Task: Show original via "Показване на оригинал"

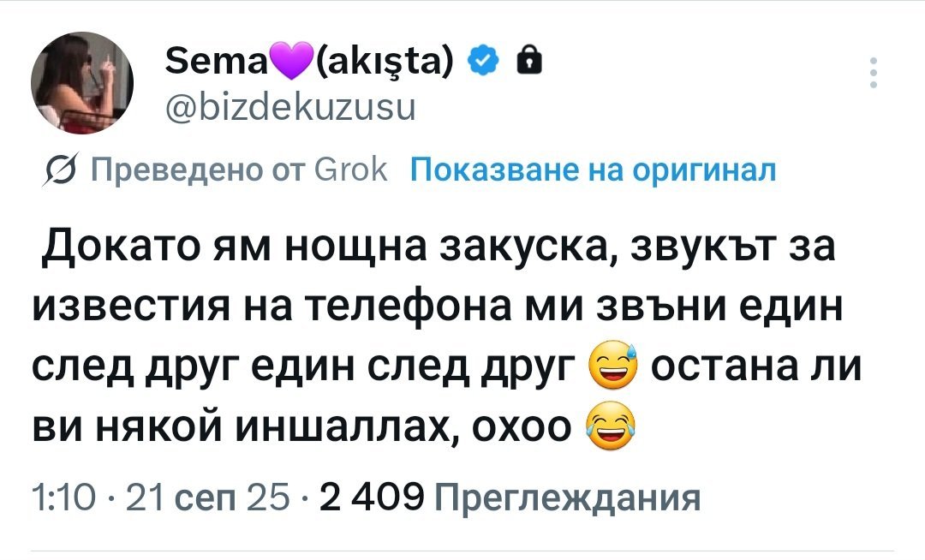Action: (x=594, y=170)
